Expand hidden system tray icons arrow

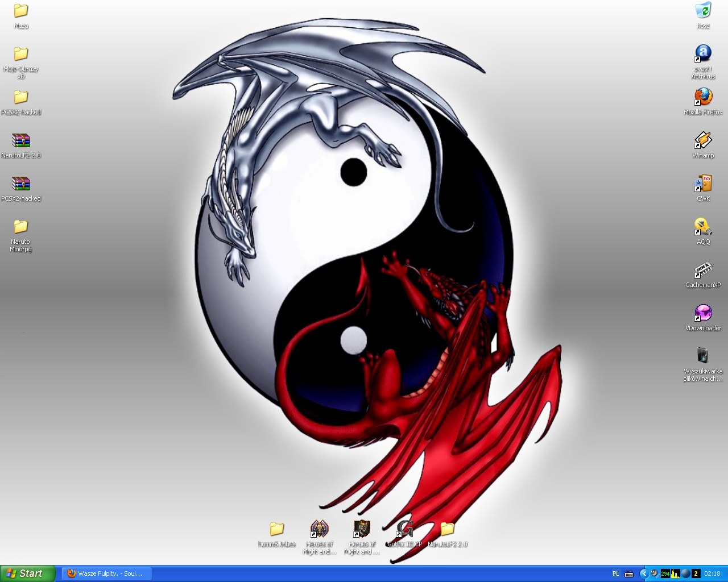point(644,573)
